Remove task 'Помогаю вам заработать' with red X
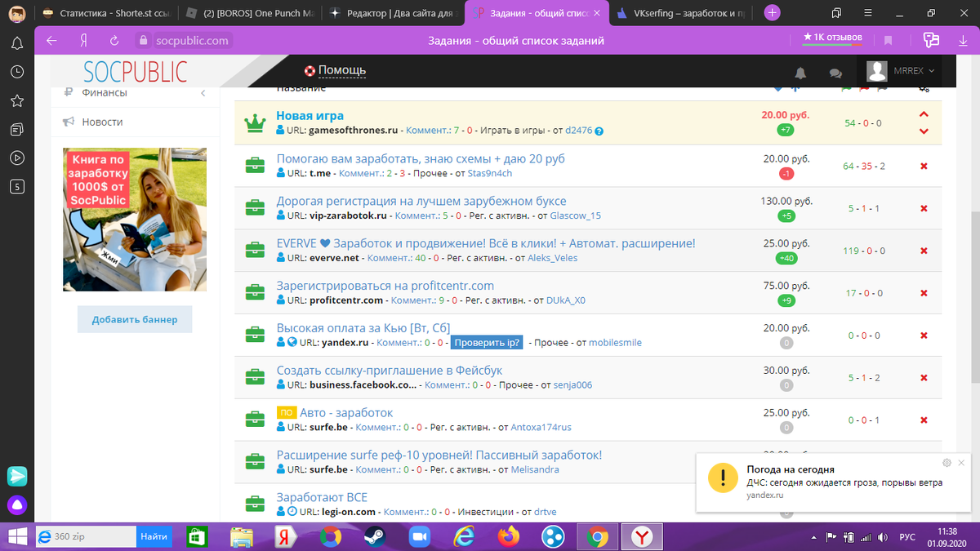Image resolution: width=980 pixels, height=551 pixels. (x=924, y=166)
